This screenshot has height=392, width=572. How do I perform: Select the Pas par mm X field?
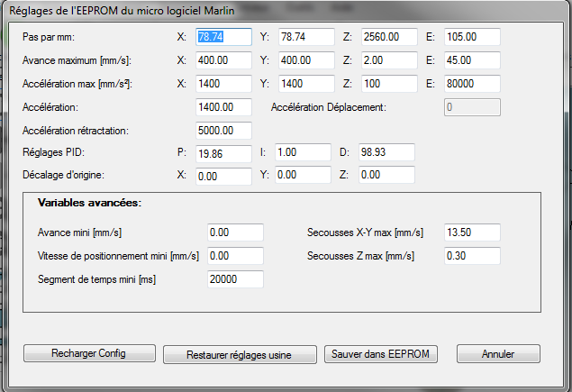pos(223,37)
